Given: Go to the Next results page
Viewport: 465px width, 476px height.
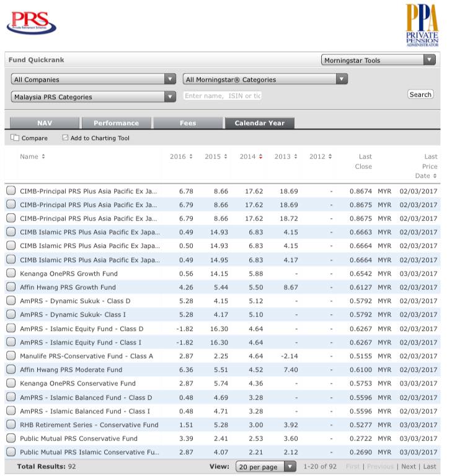Looking at the screenshot, I should click(409, 467).
